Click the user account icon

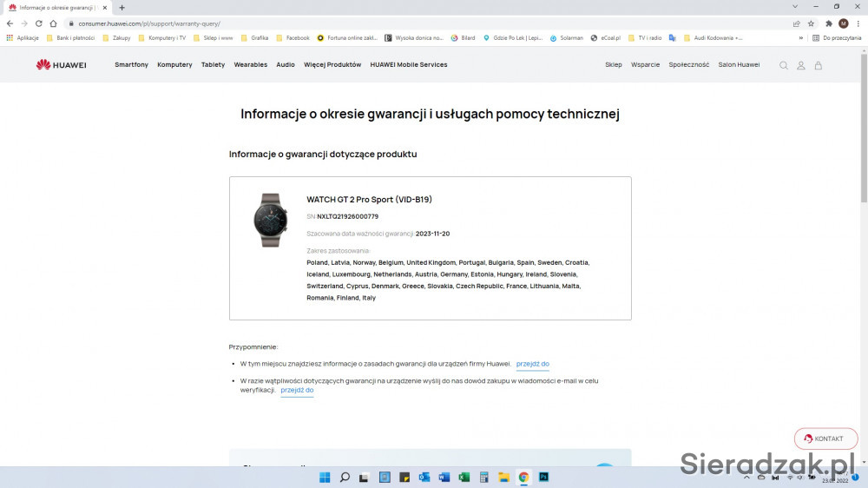click(x=801, y=65)
